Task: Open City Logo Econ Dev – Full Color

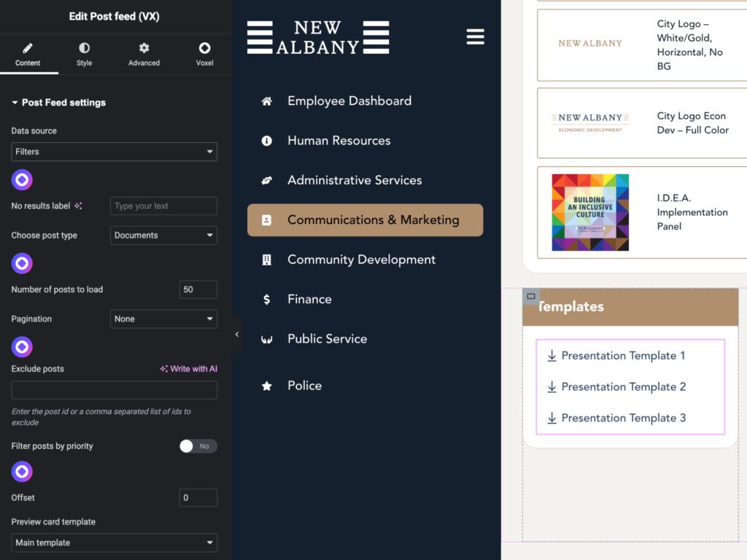Action: point(693,122)
